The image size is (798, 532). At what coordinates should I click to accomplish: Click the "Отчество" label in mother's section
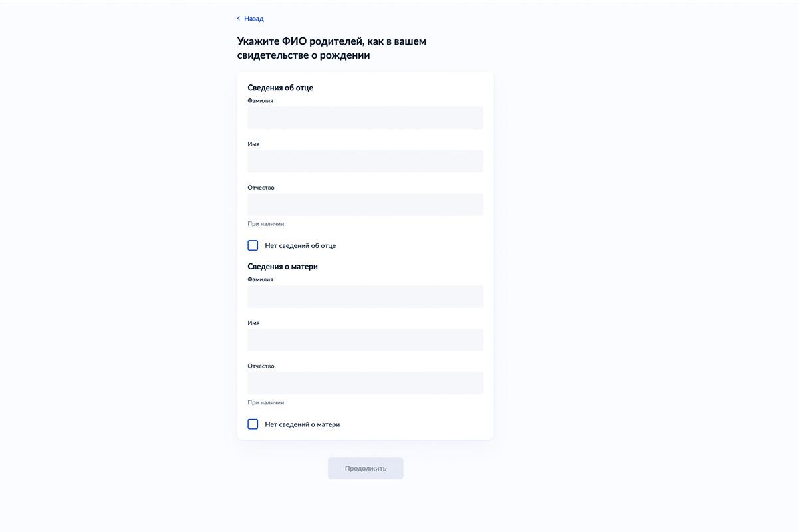261,366
